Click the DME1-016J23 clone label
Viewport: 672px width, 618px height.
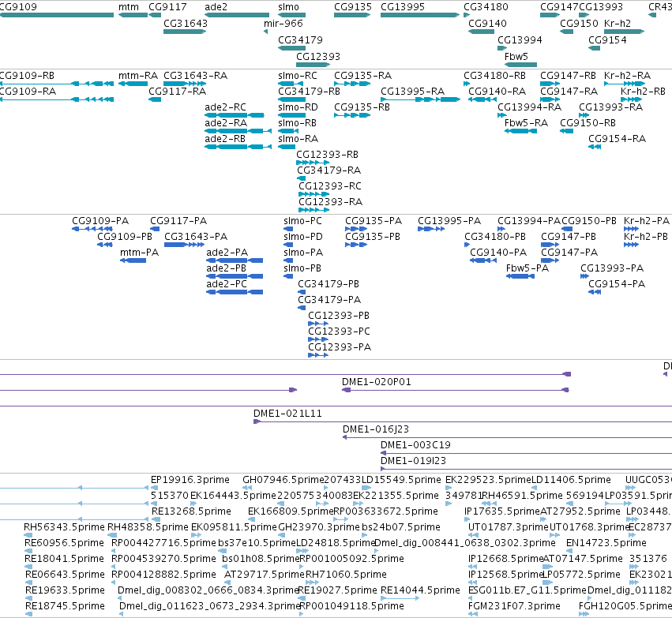coord(375,429)
